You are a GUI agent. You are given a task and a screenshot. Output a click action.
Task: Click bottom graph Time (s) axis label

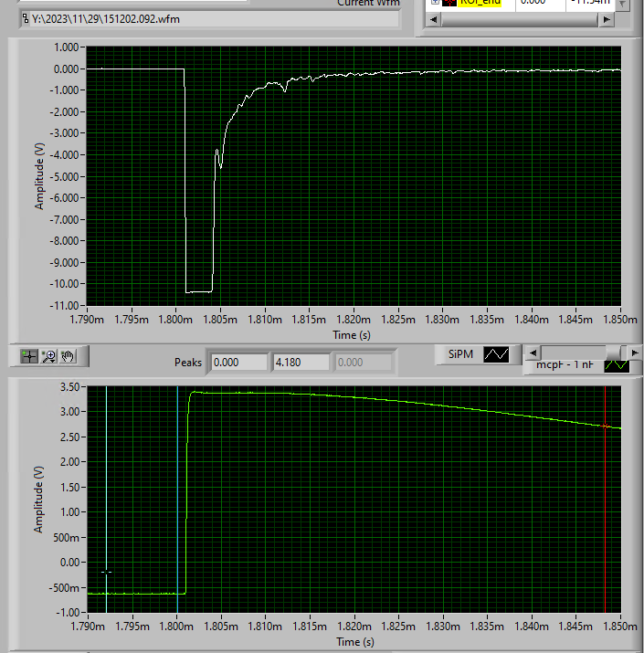click(x=355, y=642)
